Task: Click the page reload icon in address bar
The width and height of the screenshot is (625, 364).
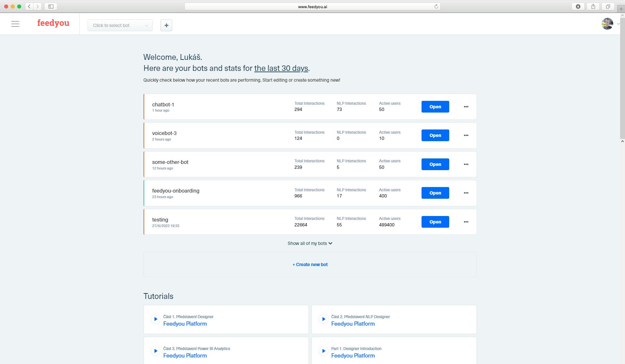Action: coord(436,6)
